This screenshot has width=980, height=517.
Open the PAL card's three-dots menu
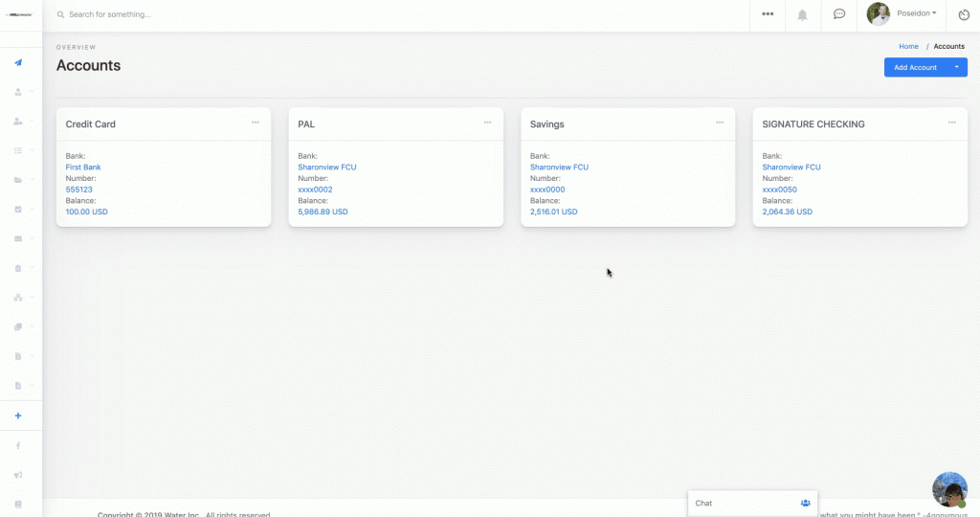pos(487,123)
